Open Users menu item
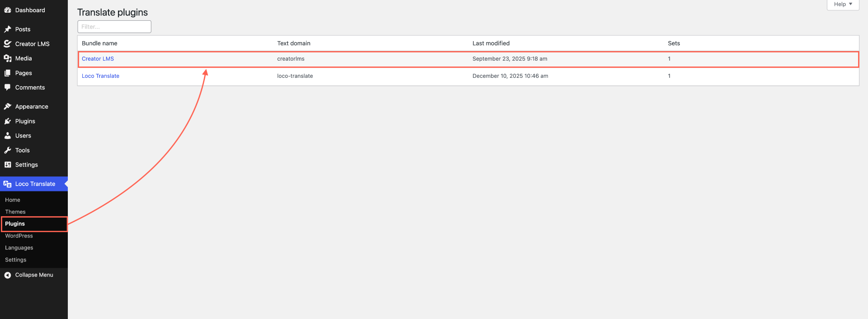Screen dimensions: 868x319 tap(23, 135)
